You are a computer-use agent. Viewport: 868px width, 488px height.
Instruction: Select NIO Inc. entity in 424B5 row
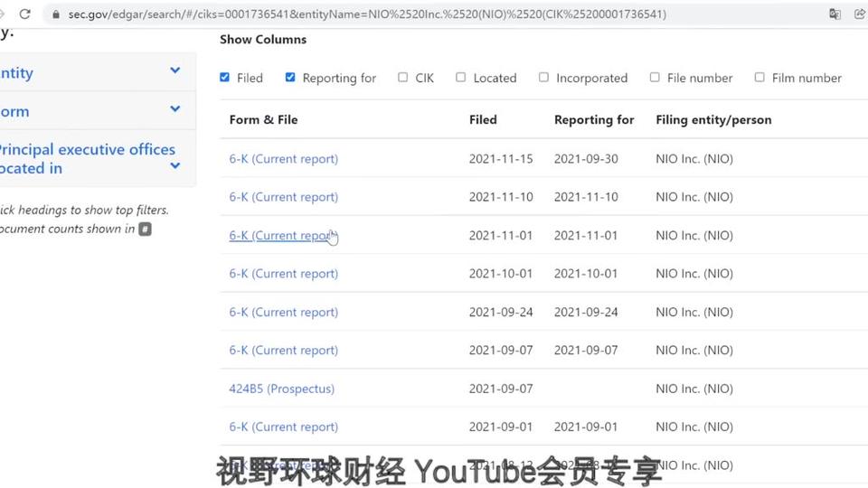[694, 389]
